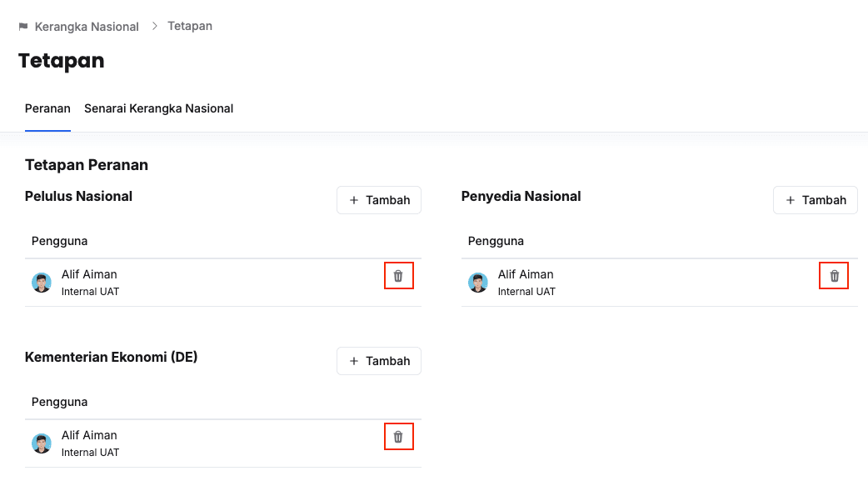Click Alif Aiman's avatar under Penyedia Nasional

(x=478, y=283)
